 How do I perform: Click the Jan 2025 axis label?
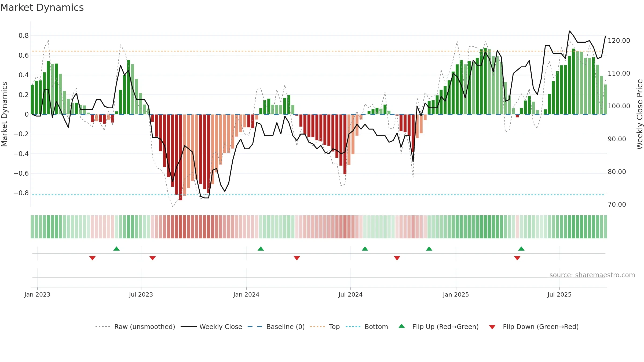[x=456, y=294]
